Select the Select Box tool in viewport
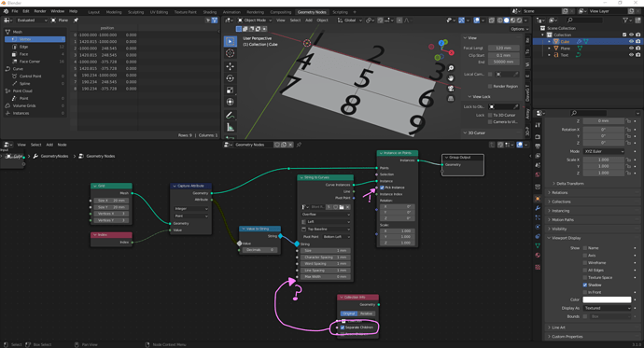The image size is (644, 348). click(x=230, y=41)
